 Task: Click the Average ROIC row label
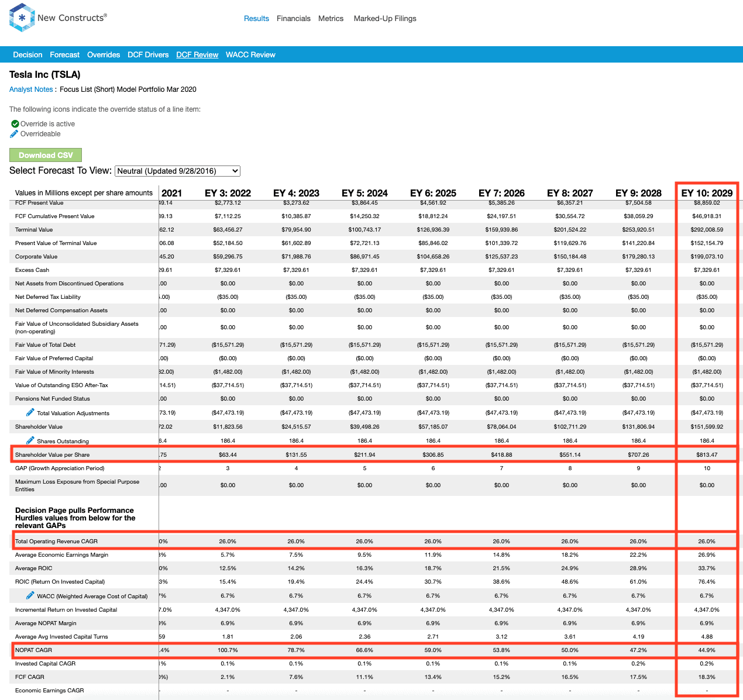coord(34,568)
